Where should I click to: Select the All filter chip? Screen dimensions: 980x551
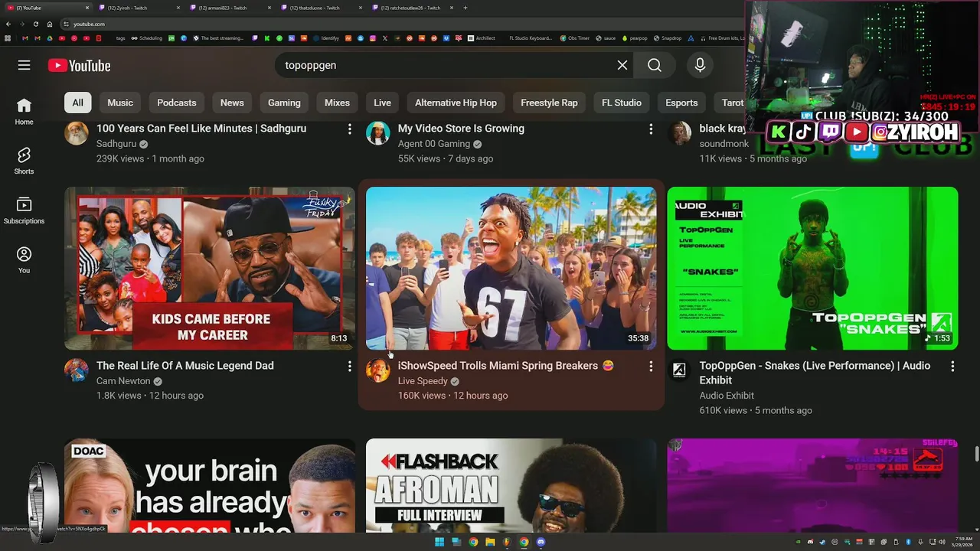78,103
